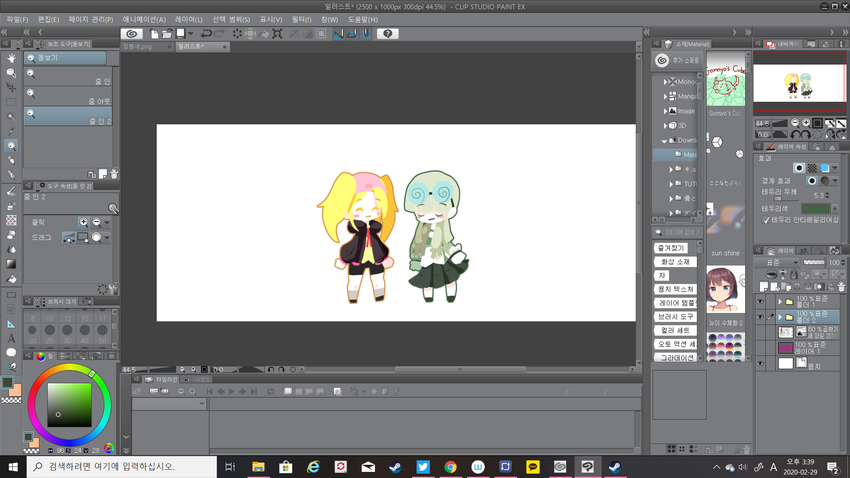Collapse the Download material folder
Image resolution: width=850 pixels, height=478 pixels.
pos(665,140)
